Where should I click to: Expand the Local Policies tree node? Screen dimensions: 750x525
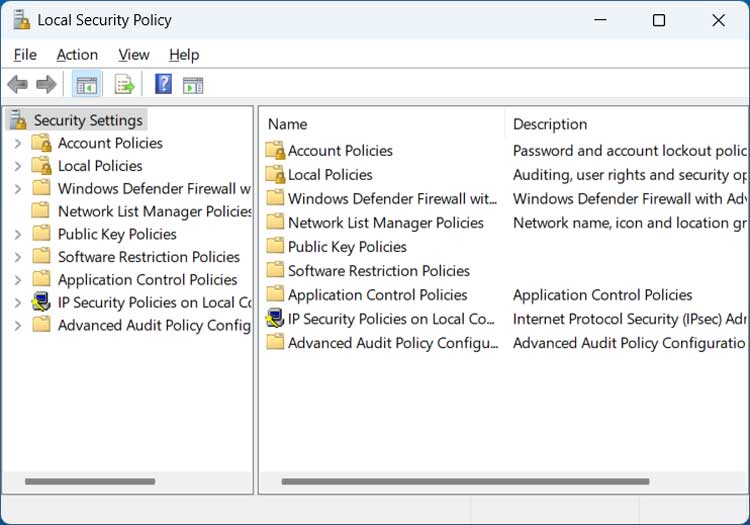[18, 166]
